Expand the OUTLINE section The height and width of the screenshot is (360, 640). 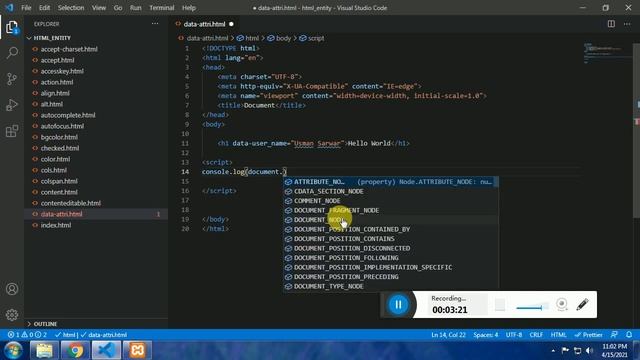pyautogui.click(x=45, y=324)
